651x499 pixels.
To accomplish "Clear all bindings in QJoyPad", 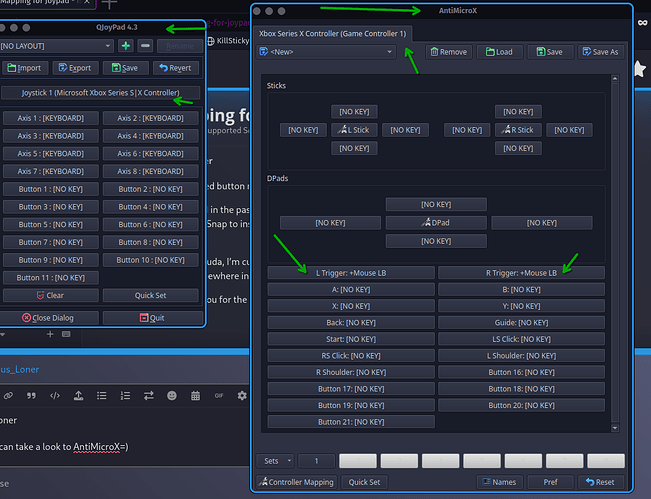I will (51, 296).
